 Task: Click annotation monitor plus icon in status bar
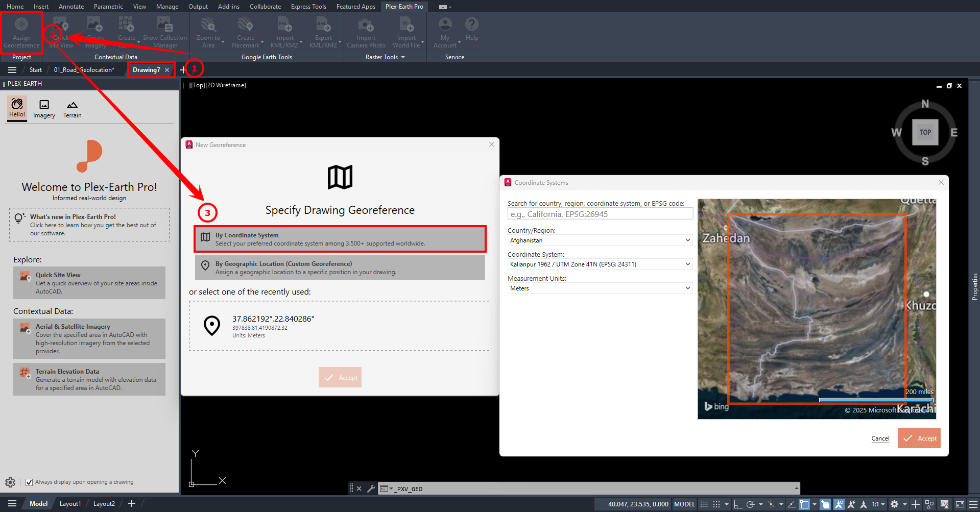(x=916, y=504)
